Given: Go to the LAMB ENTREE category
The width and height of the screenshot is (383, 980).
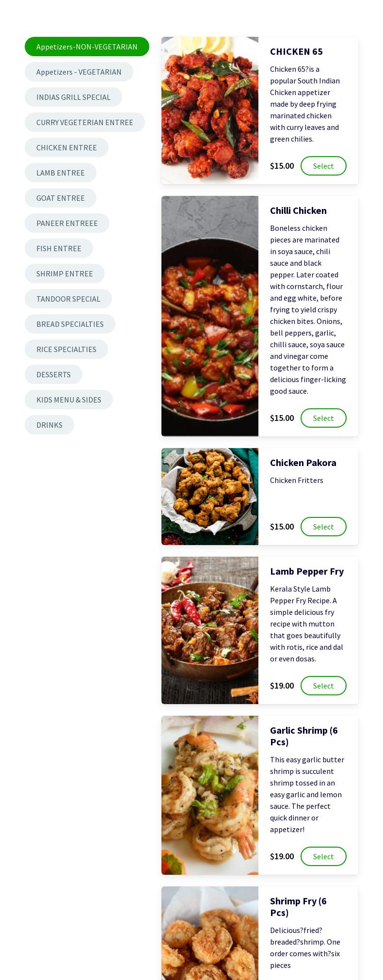Looking at the screenshot, I should 61,173.
